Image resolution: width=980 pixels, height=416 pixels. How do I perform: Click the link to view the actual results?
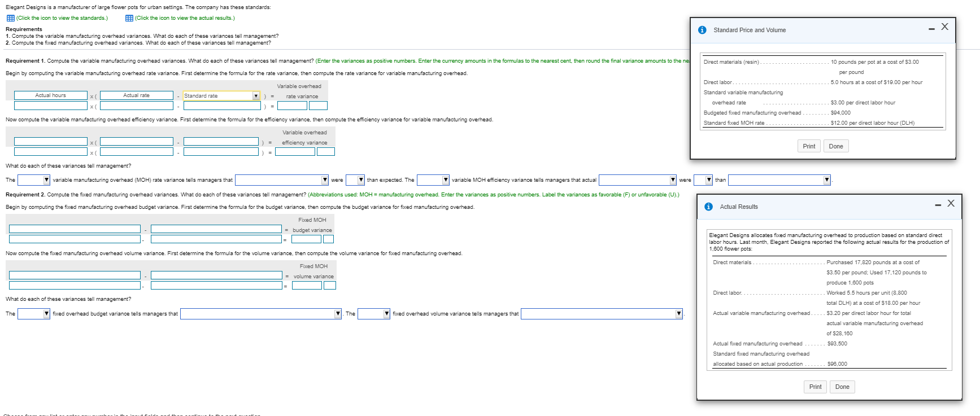185,18
